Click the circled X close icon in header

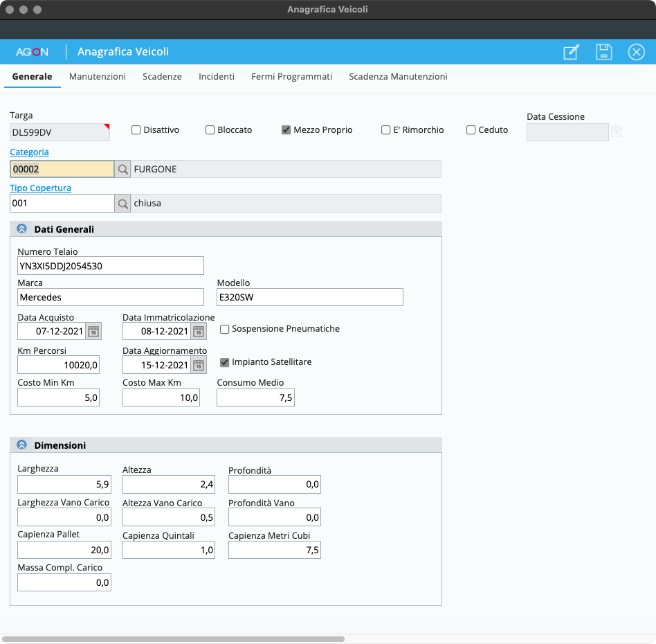pyautogui.click(x=637, y=52)
